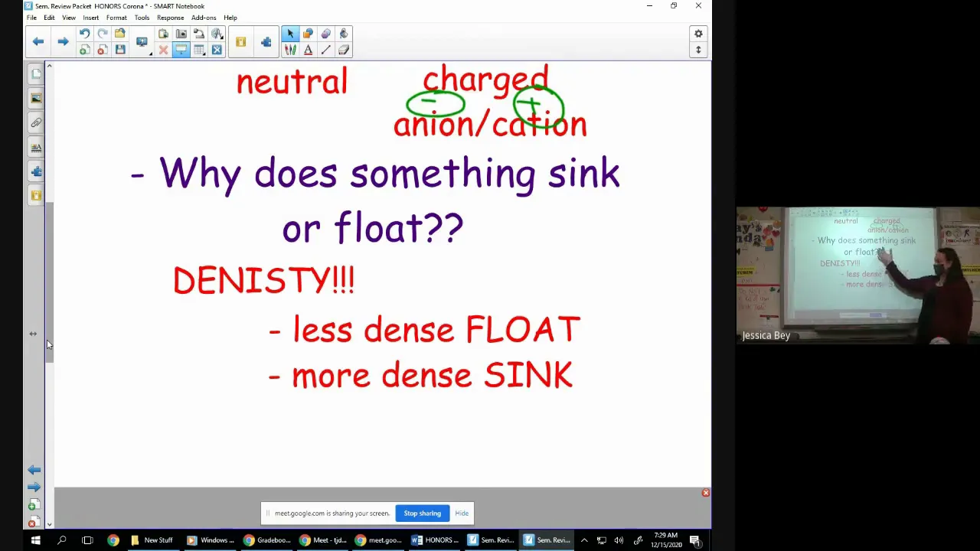Viewport: 980px width, 551px height.
Task: Click the Paste clipboard icon
Action: [x=163, y=34]
